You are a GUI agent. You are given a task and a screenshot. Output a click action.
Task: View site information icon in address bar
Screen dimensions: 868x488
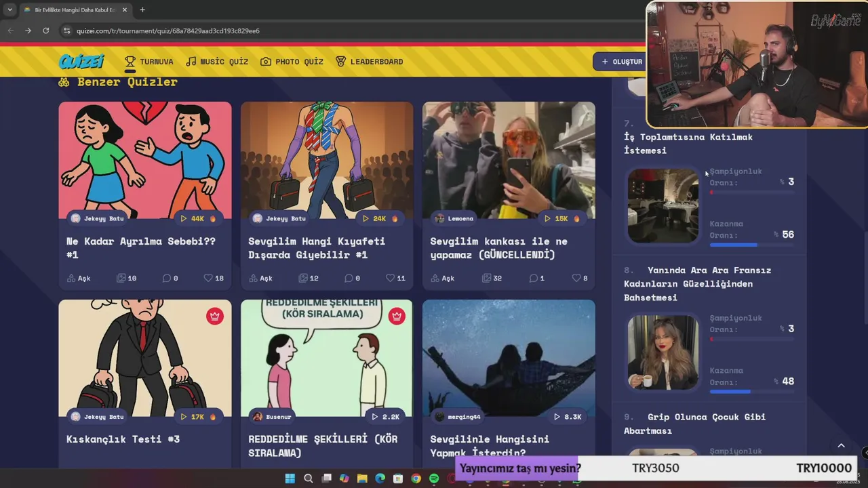point(66,30)
